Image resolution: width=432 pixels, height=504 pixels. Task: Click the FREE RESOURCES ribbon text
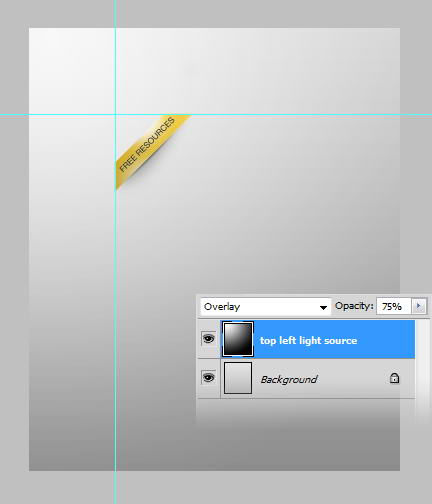[x=147, y=144]
